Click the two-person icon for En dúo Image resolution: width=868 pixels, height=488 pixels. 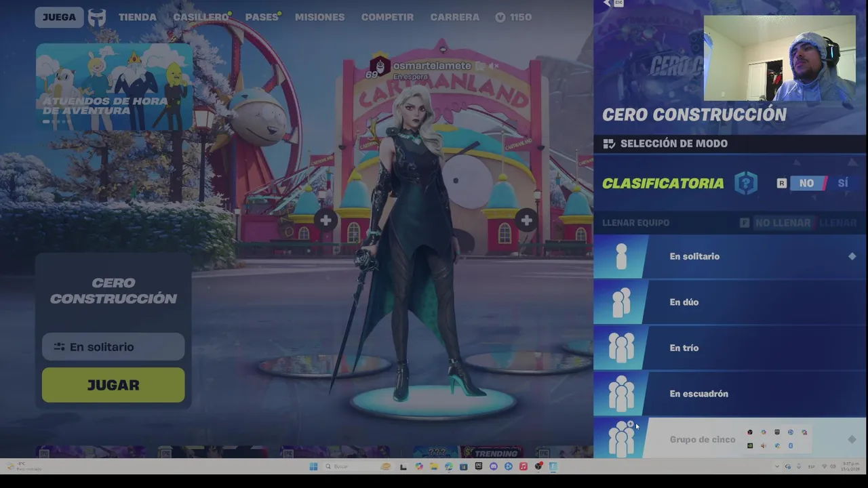tap(621, 302)
